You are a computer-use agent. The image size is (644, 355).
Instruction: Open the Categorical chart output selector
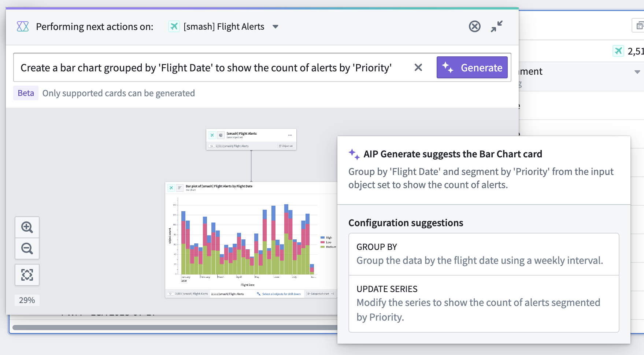pos(321,294)
